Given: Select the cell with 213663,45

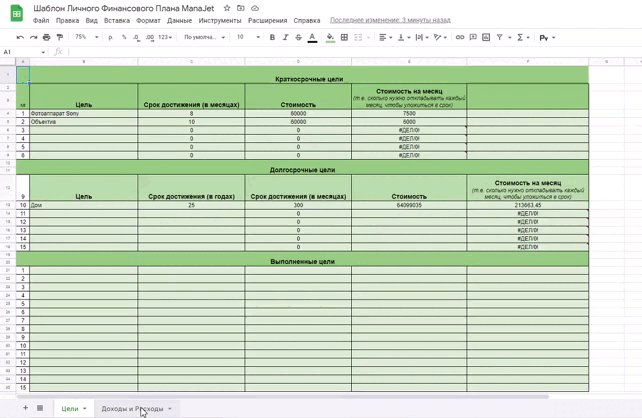Looking at the screenshot, I should (528, 205).
